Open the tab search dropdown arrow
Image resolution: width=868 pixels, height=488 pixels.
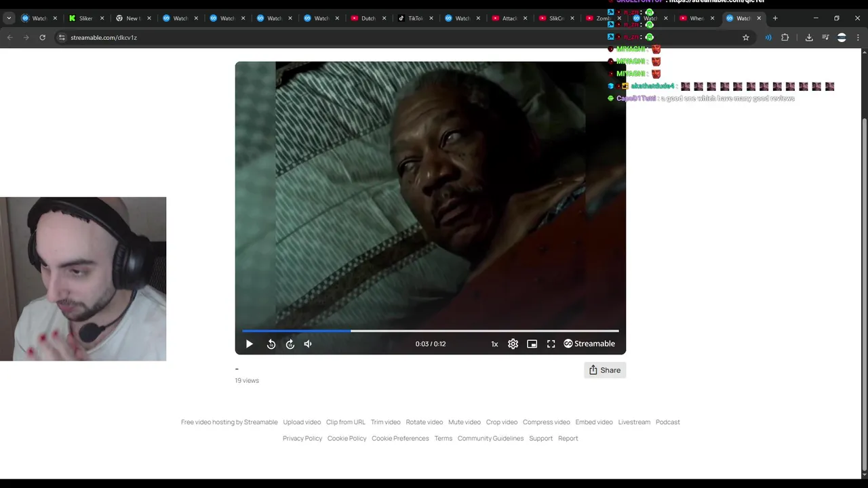(x=9, y=18)
